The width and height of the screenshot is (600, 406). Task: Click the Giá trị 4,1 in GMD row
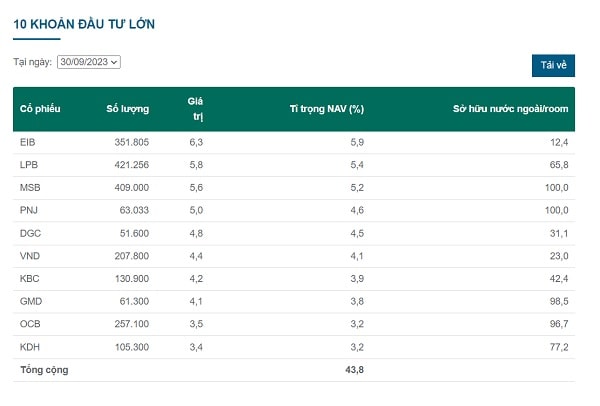196,301
